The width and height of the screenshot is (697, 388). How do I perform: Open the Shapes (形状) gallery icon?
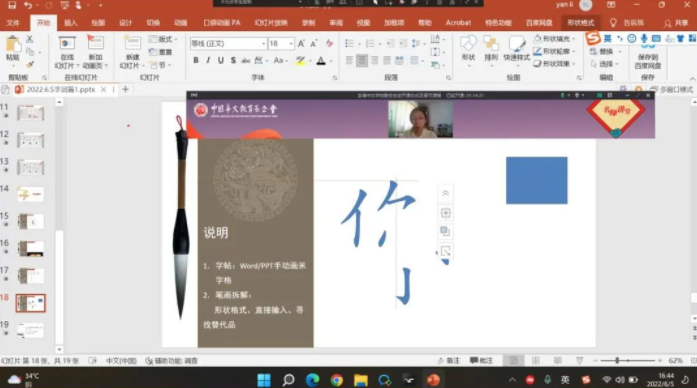468,44
